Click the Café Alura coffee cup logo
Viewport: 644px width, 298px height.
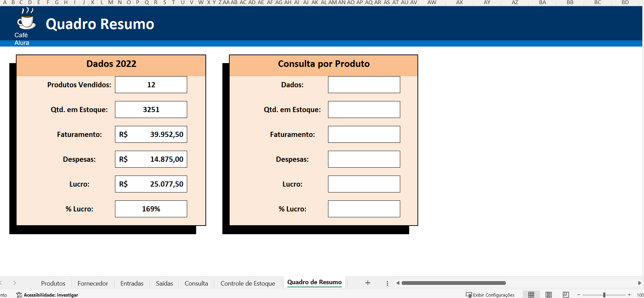(26, 19)
